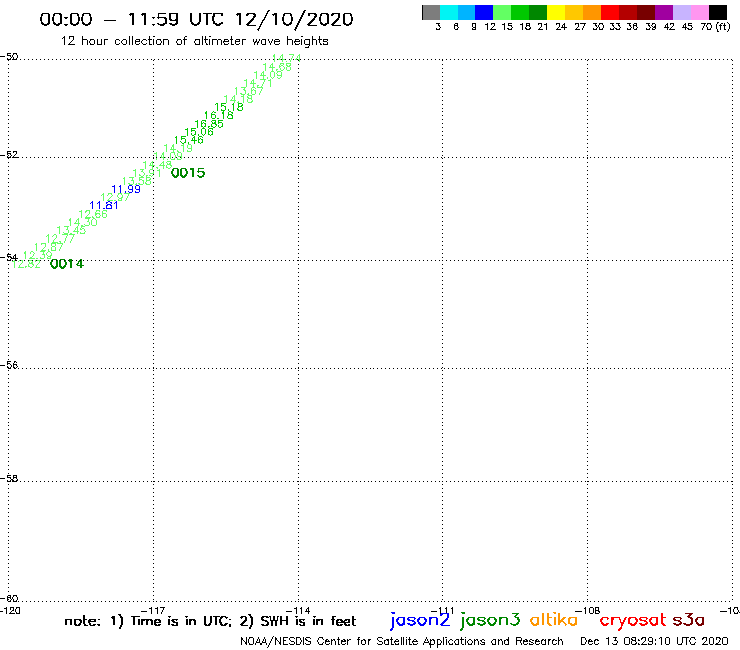
Task: Click the jason2 satellite legend label
Action: pos(420,620)
